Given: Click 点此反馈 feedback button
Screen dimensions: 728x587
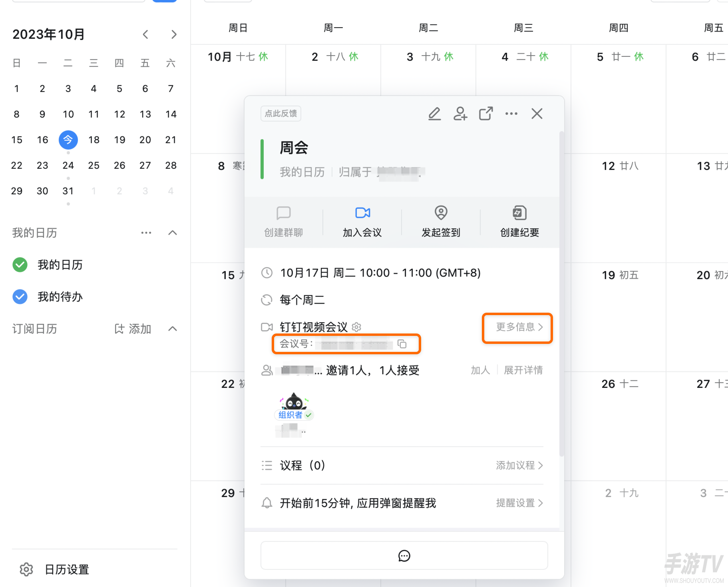Looking at the screenshot, I should click(281, 114).
